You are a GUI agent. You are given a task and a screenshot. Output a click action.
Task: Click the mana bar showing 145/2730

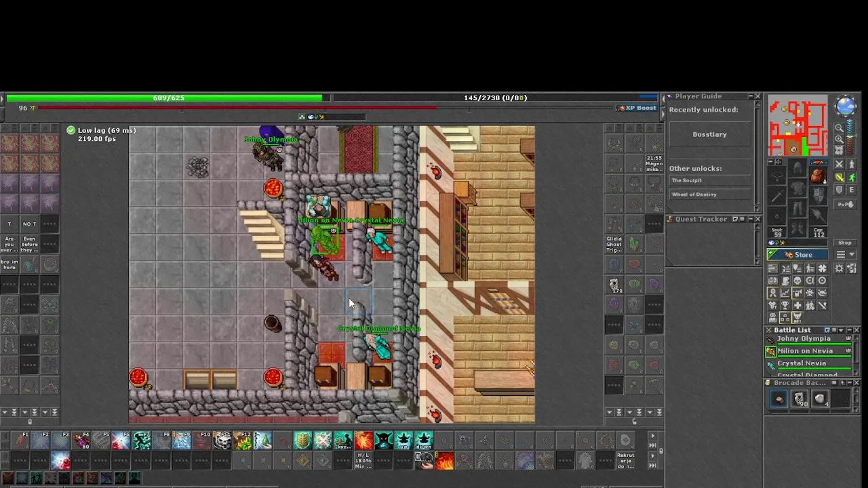[x=495, y=98]
